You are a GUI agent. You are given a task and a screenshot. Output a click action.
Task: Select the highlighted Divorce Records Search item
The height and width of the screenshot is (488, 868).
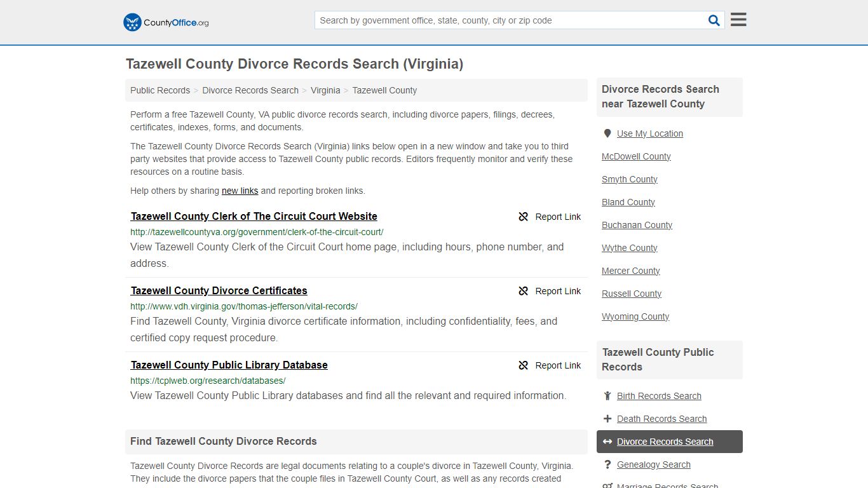tap(670, 442)
